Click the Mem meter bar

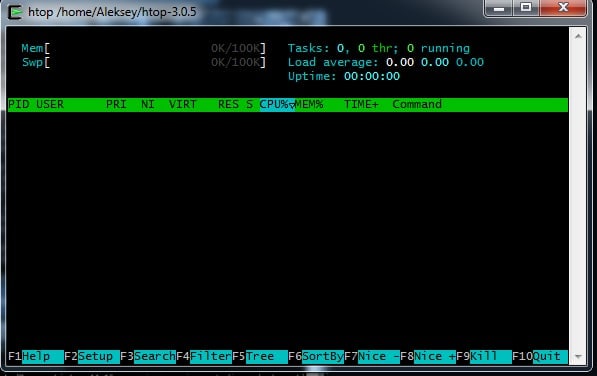pyautogui.click(x=144, y=48)
